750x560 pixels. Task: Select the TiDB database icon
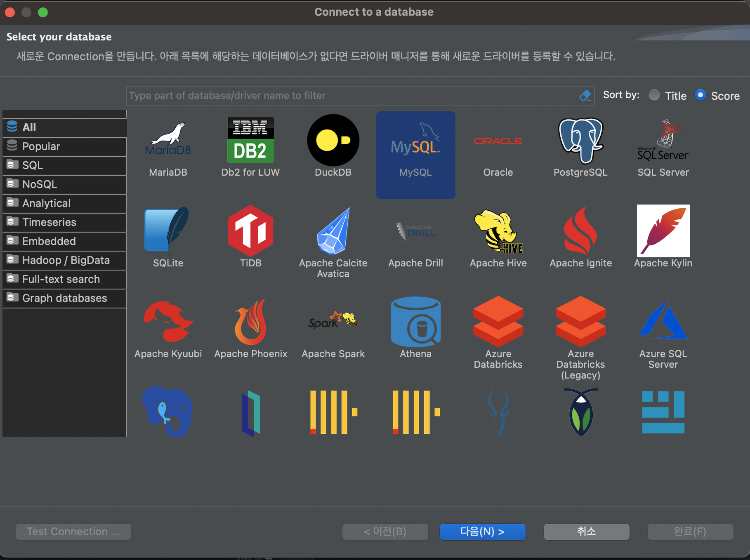click(x=250, y=231)
